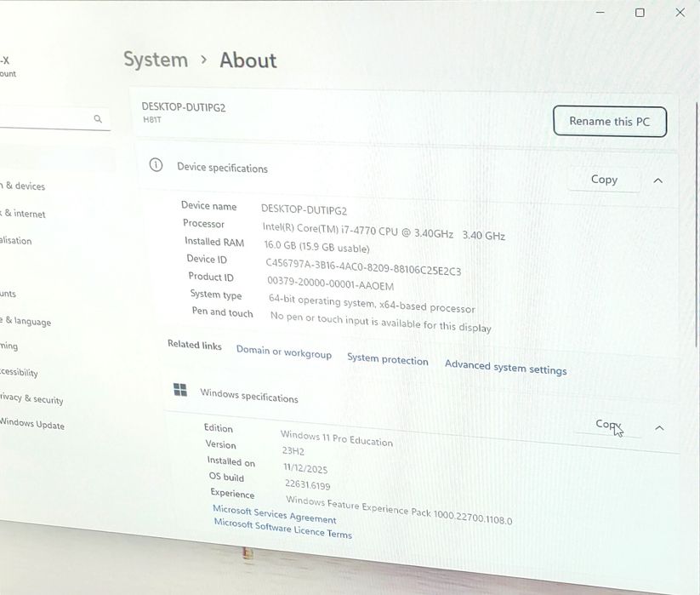The width and height of the screenshot is (700, 595).
Task: Click the Device name value DESKTOP-DUTIPG2 in specifications
Action: [x=304, y=209]
